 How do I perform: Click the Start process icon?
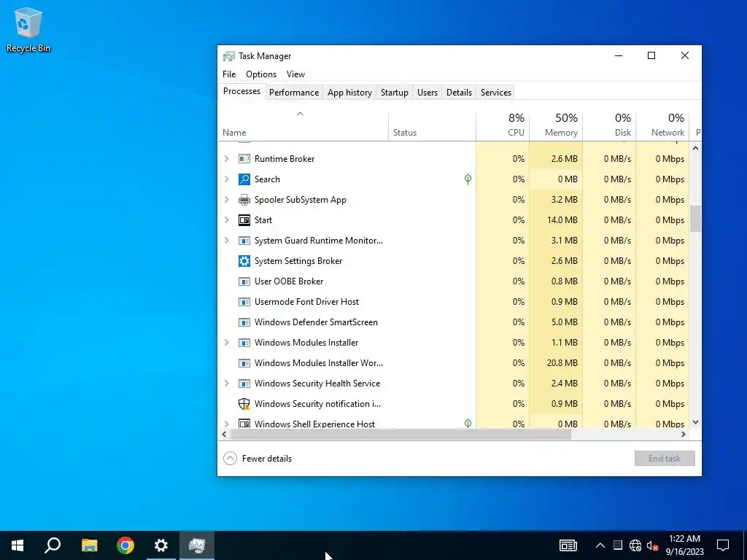(244, 220)
